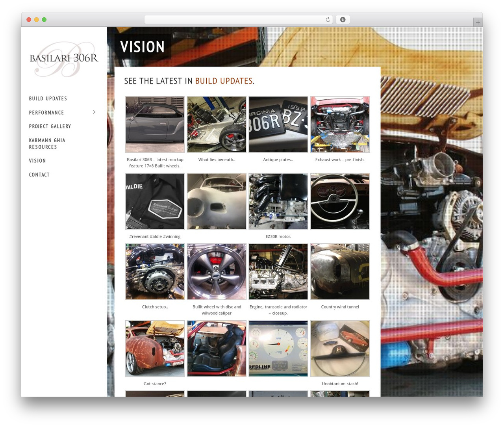The width and height of the screenshot is (504, 427).
Task: Go to the Performance page
Action: [x=46, y=113]
